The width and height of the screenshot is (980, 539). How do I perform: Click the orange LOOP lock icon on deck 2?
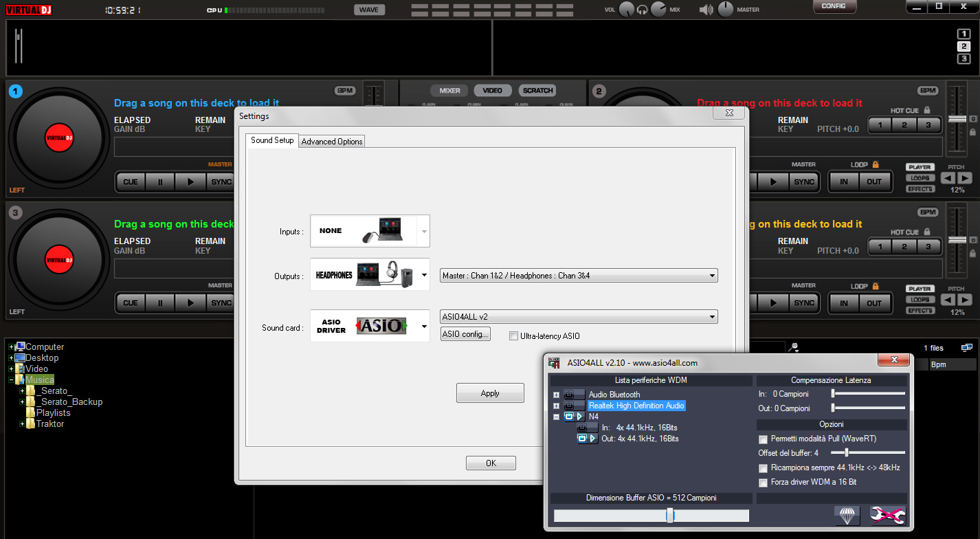(876, 164)
